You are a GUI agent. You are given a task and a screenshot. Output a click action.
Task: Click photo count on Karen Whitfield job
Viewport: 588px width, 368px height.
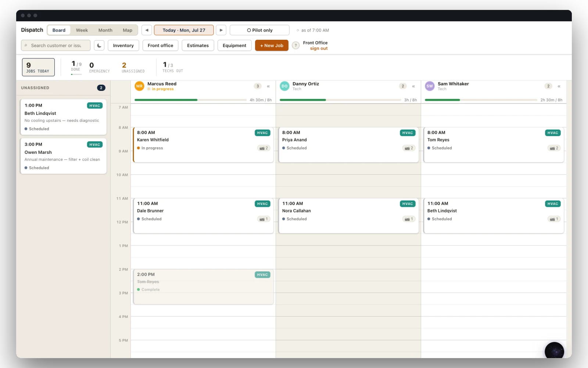pos(264,148)
